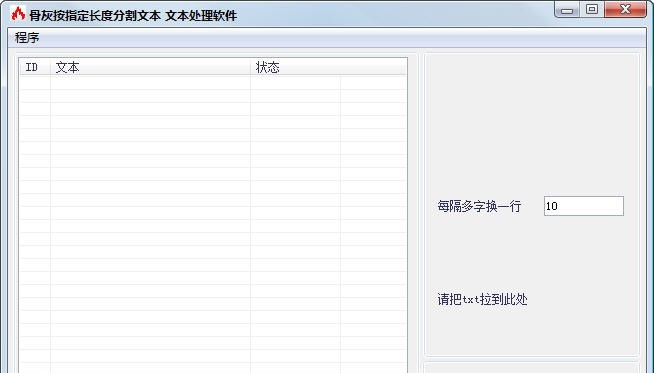Click the 每隔多字换一行 label
The width and height of the screenshot is (654, 373).
479,206
